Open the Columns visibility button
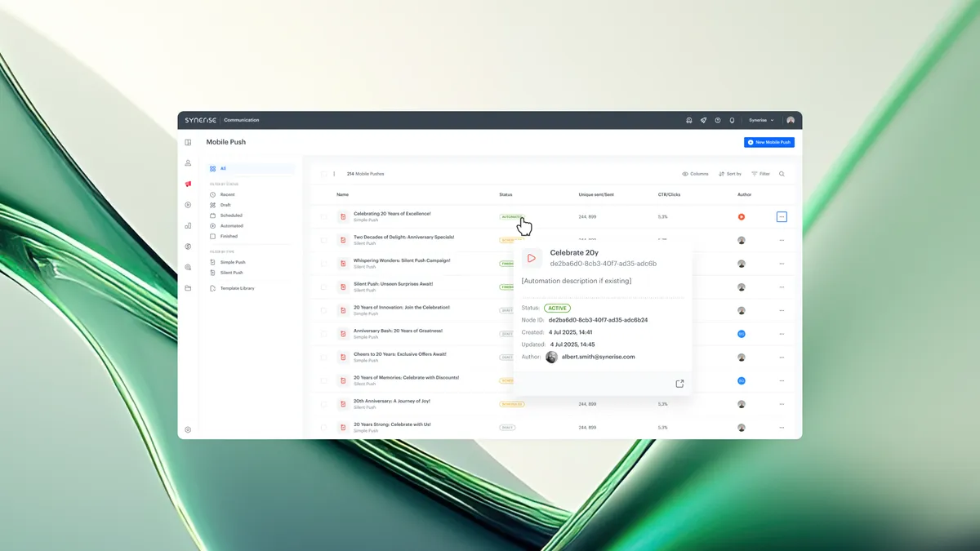 695,174
